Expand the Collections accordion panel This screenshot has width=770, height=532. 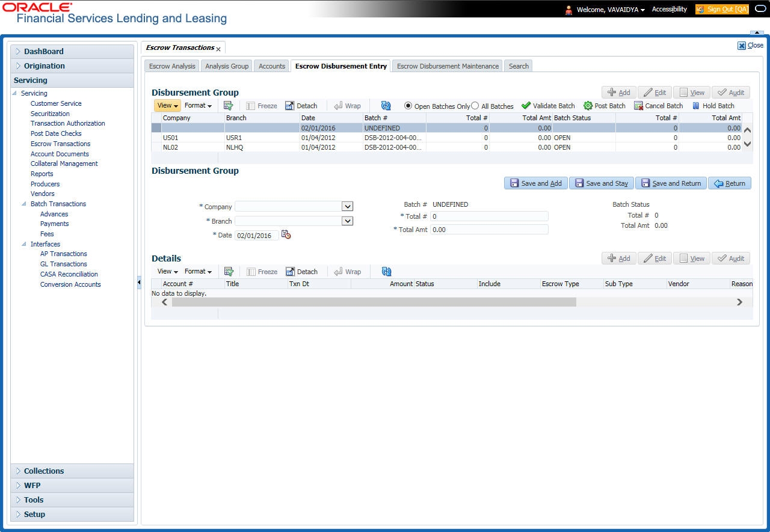click(x=72, y=471)
